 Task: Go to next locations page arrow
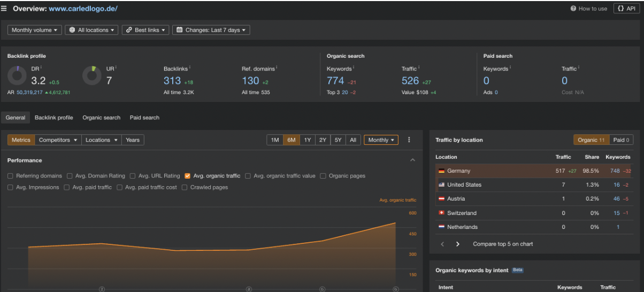(x=458, y=244)
